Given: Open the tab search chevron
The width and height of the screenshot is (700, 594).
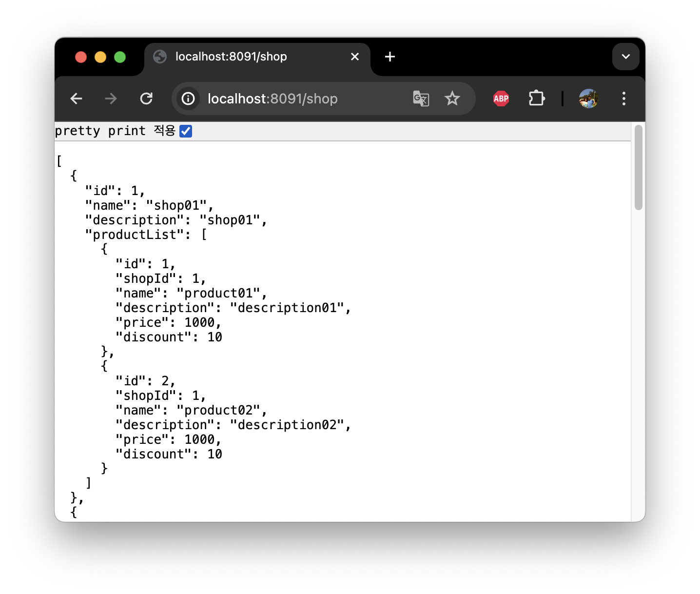Looking at the screenshot, I should 625,56.
